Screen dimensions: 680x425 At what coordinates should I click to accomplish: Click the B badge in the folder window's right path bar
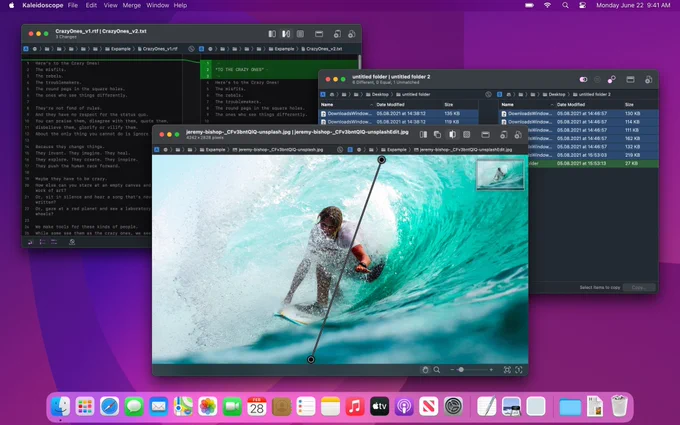pyautogui.click(x=500, y=95)
